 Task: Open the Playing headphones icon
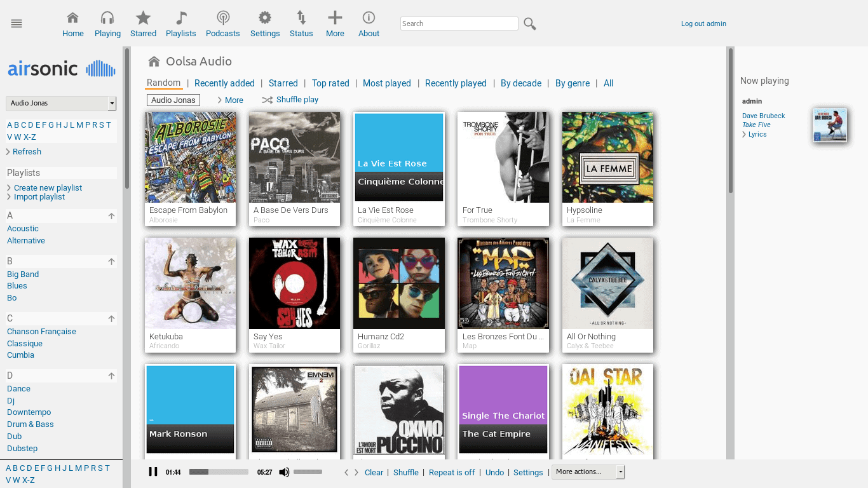(107, 18)
